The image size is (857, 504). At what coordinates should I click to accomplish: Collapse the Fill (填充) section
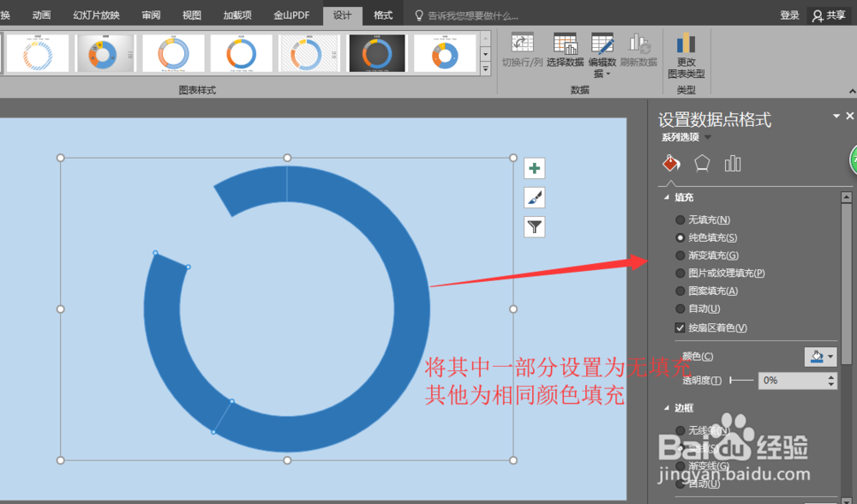666,197
